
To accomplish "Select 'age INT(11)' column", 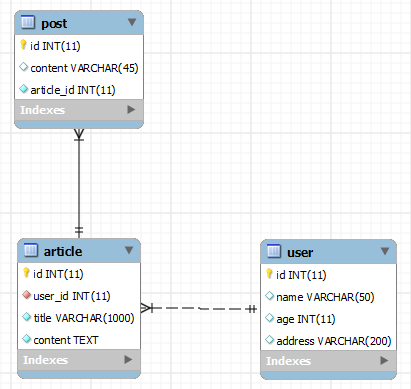I will tap(306, 319).
